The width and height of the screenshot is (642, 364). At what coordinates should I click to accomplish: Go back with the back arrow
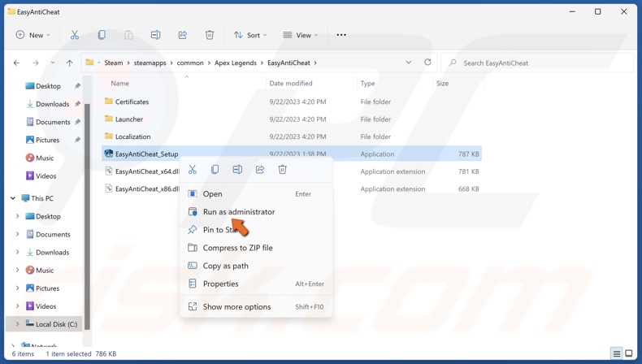tap(16, 63)
